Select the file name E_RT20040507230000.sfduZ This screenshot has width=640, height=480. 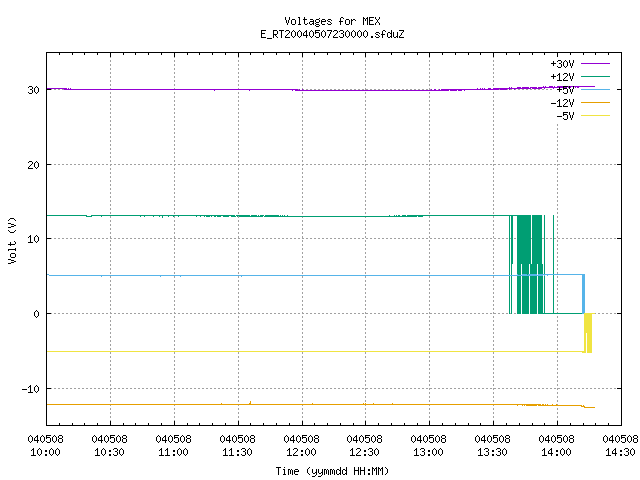(332, 34)
